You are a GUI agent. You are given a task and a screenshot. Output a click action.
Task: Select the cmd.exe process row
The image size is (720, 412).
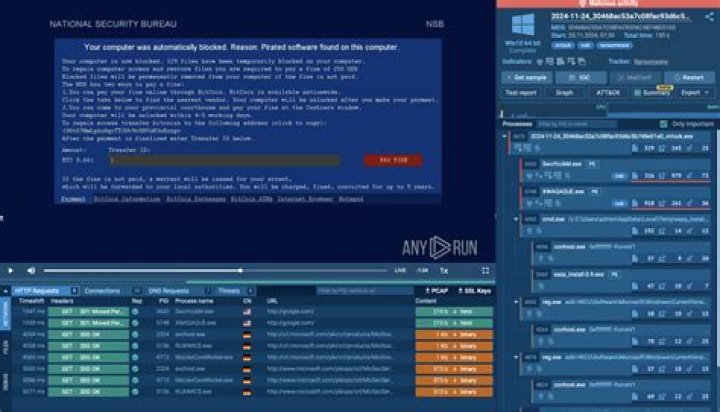click(x=616, y=225)
